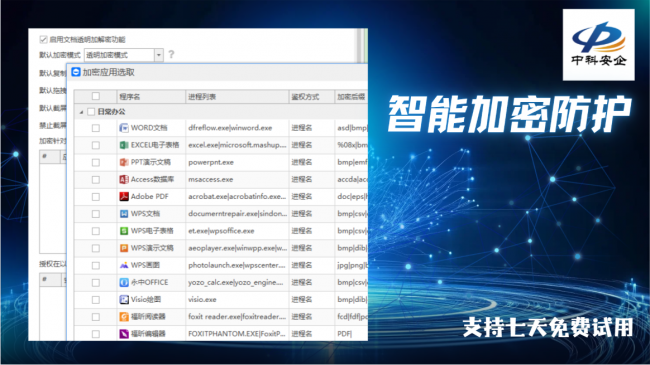Open the 默认加密模式 dropdown arrow

pyautogui.click(x=159, y=55)
